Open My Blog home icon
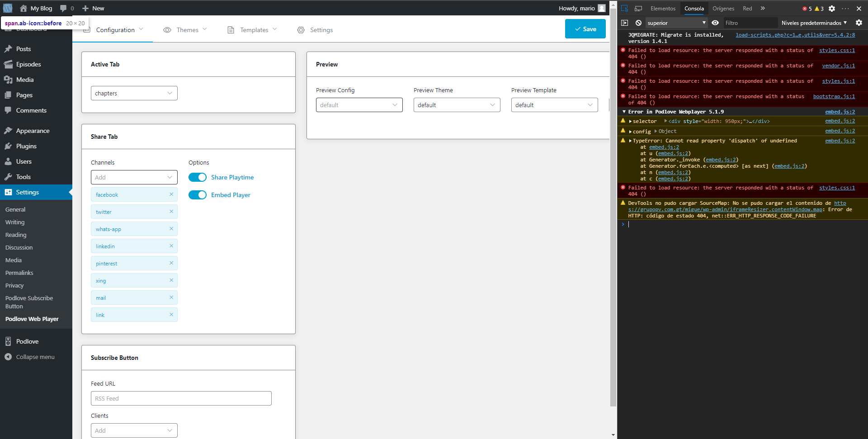 click(24, 8)
